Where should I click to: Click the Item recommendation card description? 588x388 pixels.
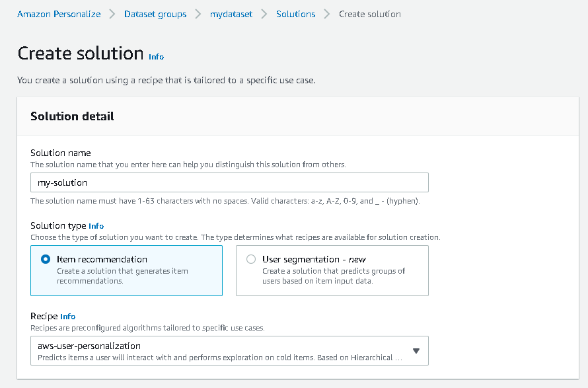[x=123, y=276]
